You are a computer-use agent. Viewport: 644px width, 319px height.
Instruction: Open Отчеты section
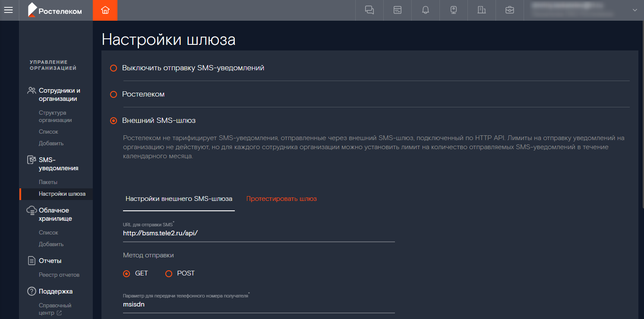(50, 261)
